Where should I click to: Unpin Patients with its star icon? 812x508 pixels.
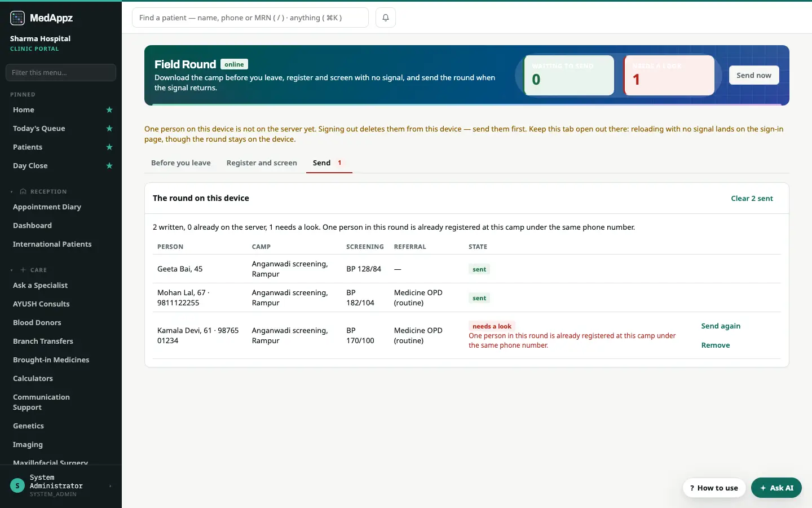pos(109,147)
